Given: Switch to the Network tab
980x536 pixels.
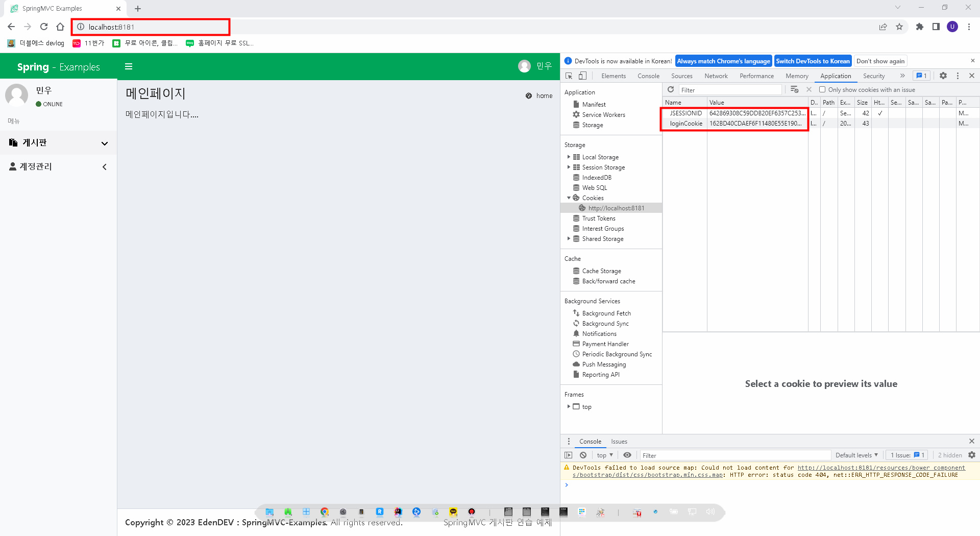Looking at the screenshot, I should 716,76.
